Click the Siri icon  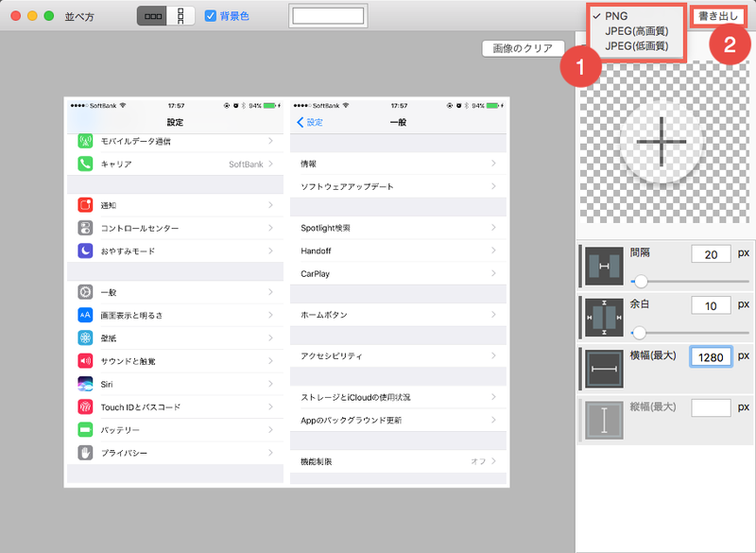(85, 384)
